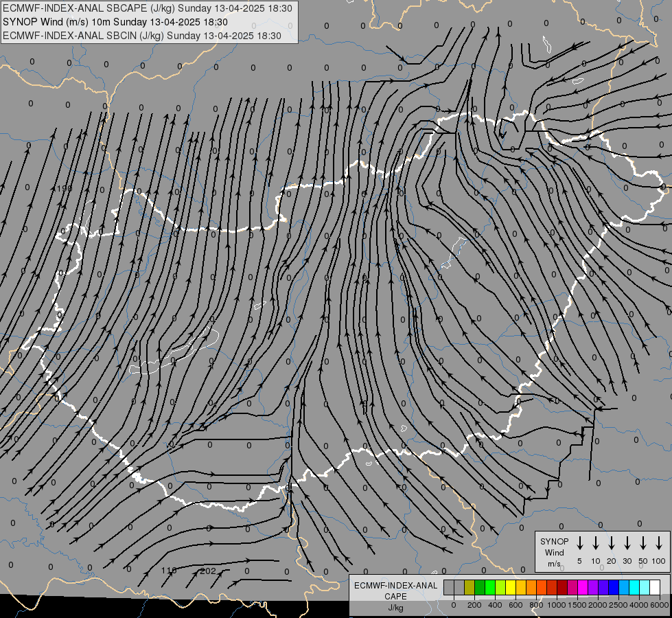
Task: Click the 50 m/s wind arrow in legend
Action: (643, 543)
